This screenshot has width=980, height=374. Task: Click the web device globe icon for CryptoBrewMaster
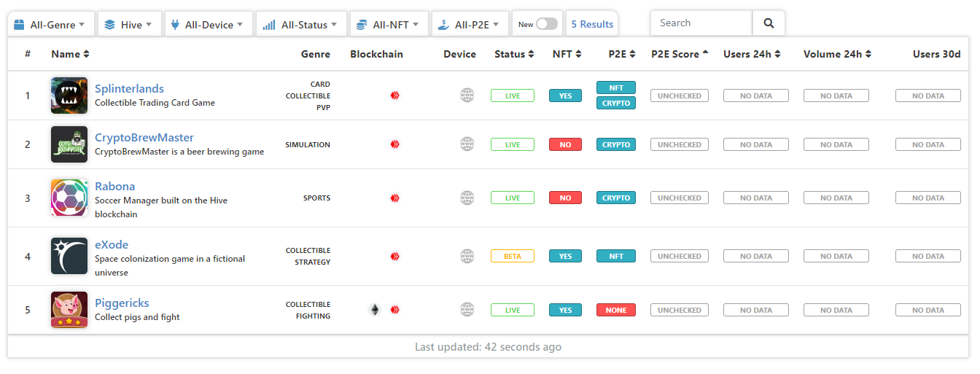467,144
